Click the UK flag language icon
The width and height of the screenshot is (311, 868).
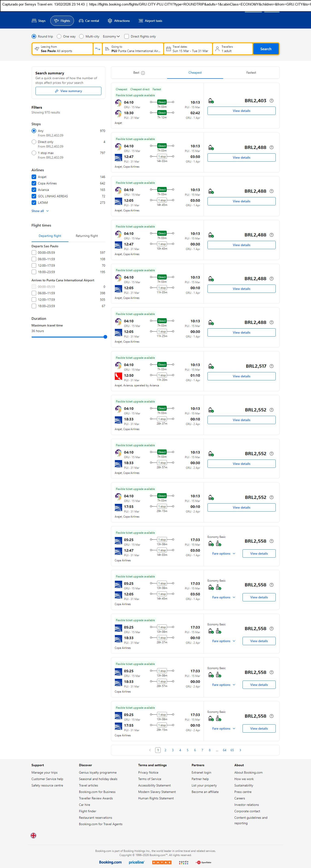click(x=33, y=835)
